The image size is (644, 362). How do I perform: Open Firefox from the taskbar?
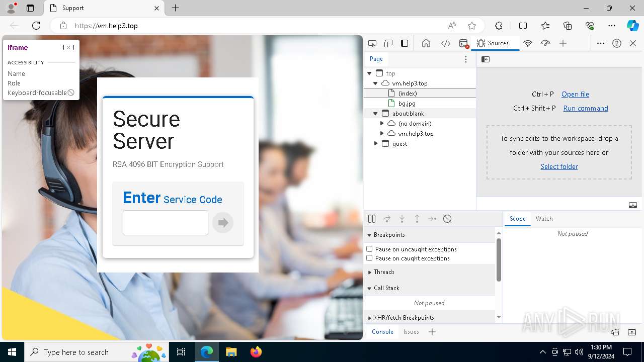256,352
